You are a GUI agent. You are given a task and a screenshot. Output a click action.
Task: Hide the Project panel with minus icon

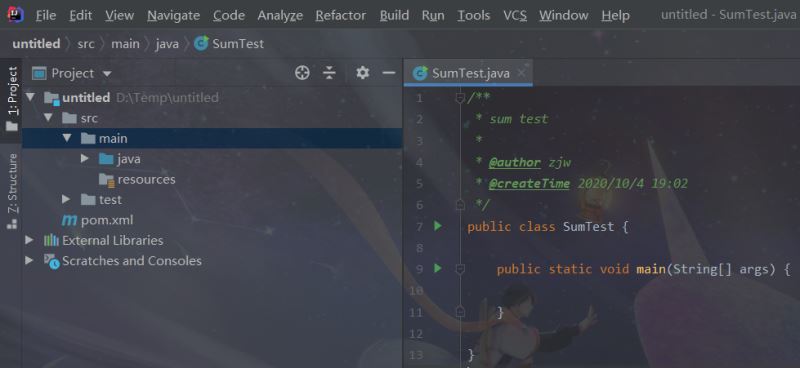click(389, 73)
